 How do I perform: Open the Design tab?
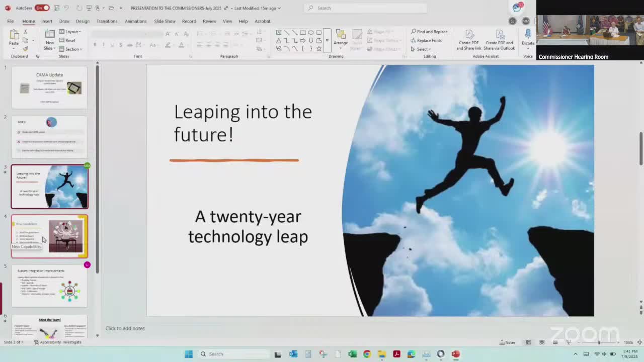point(83,21)
